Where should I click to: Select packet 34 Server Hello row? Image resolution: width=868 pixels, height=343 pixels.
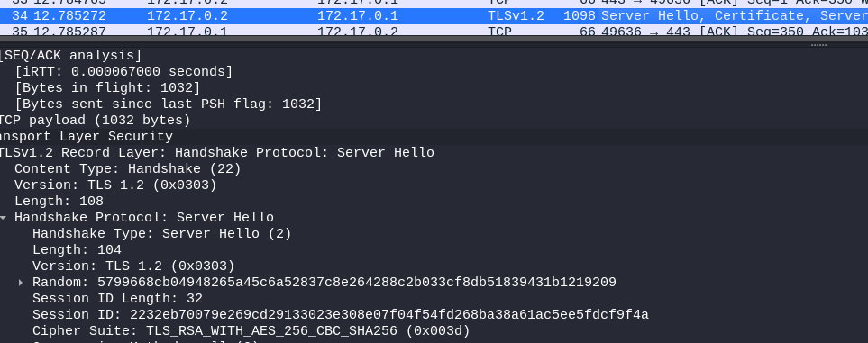pos(434,16)
